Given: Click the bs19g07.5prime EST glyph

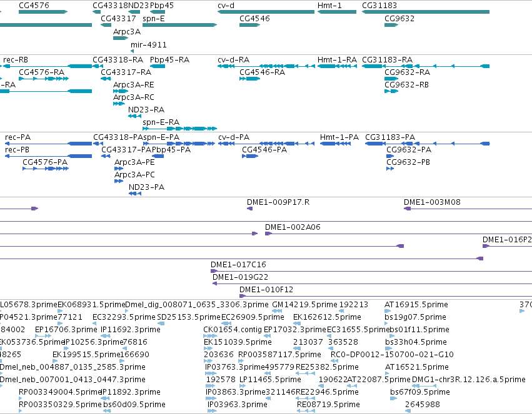Looking at the screenshot, I should pyautogui.click(x=386, y=323).
